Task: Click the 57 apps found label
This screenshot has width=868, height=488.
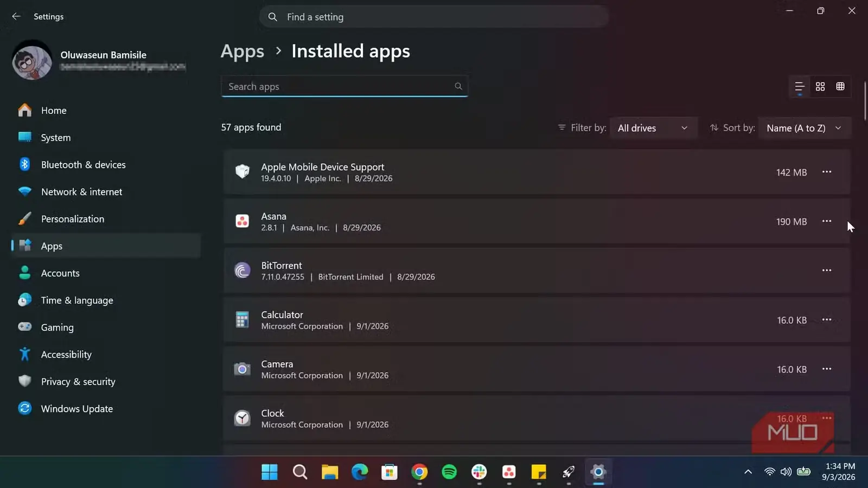Action: 251,127
